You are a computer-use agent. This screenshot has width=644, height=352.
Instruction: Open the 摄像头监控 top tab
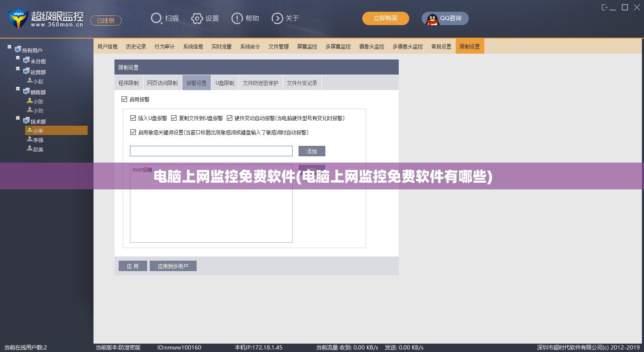[372, 47]
